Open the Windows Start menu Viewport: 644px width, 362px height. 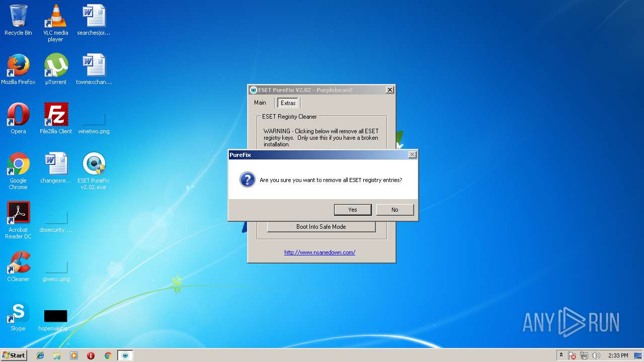(14, 355)
